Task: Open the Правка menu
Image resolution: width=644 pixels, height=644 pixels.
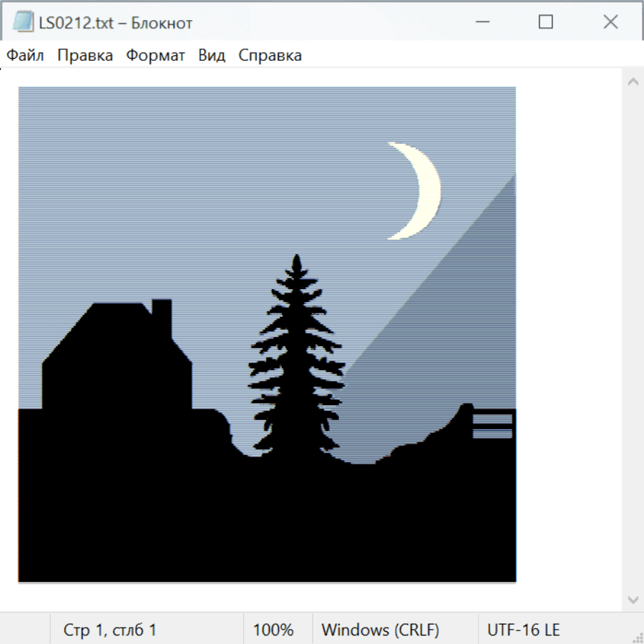Action: coord(84,56)
